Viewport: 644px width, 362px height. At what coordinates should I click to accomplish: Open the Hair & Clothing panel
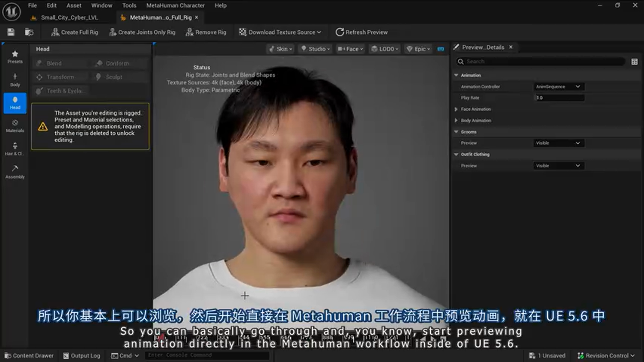[15, 150]
